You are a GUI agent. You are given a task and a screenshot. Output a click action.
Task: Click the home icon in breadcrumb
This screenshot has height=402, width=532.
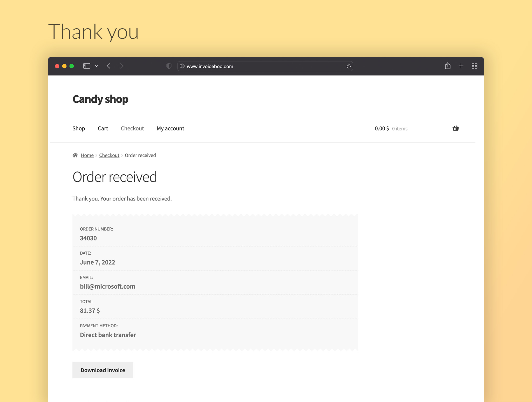pyautogui.click(x=75, y=155)
